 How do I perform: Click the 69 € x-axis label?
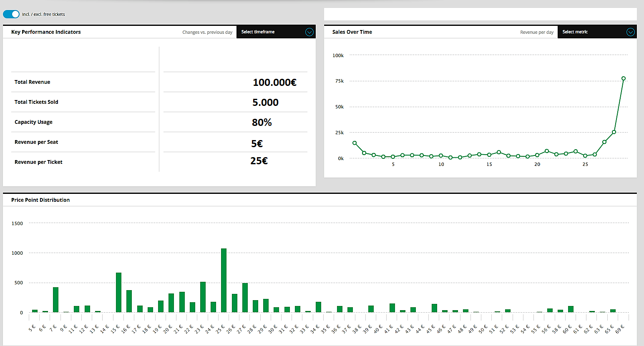pyautogui.click(x=619, y=329)
